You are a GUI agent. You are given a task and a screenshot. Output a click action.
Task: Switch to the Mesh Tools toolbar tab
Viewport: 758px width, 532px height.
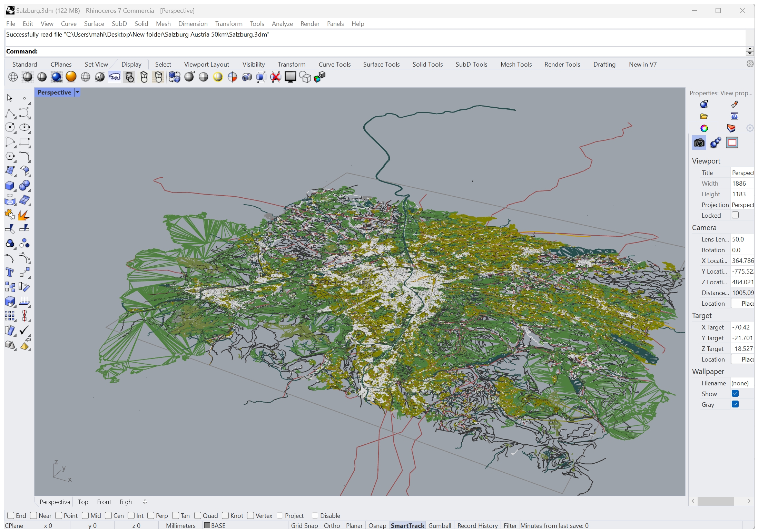[516, 64]
